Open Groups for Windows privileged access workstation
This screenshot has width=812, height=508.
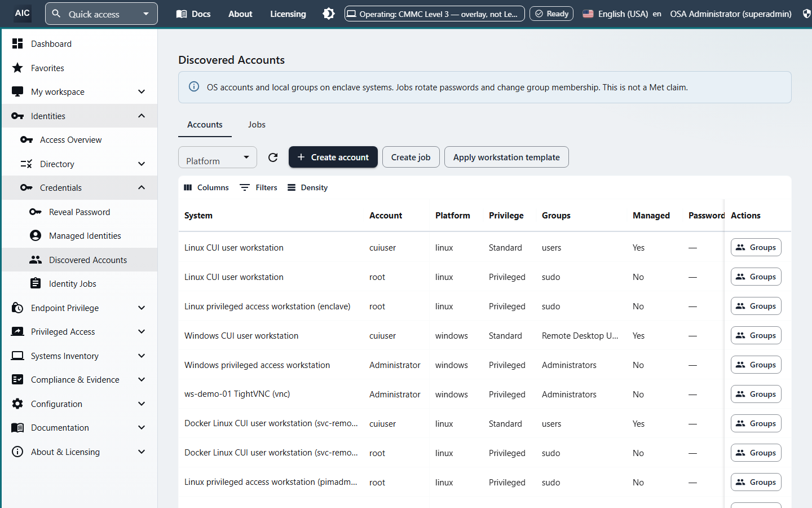pos(756,365)
